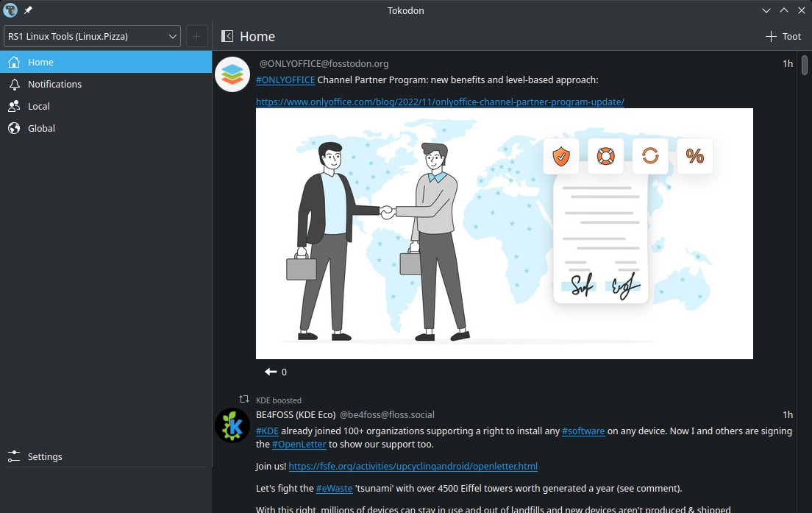Open the fsfe.org openletter link
Screen dimensions: 812x513
pyautogui.click(x=413, y=467)
